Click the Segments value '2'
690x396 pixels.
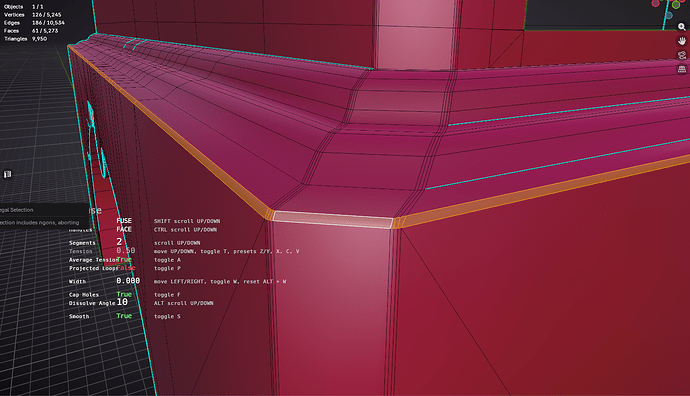pos(119,242)
